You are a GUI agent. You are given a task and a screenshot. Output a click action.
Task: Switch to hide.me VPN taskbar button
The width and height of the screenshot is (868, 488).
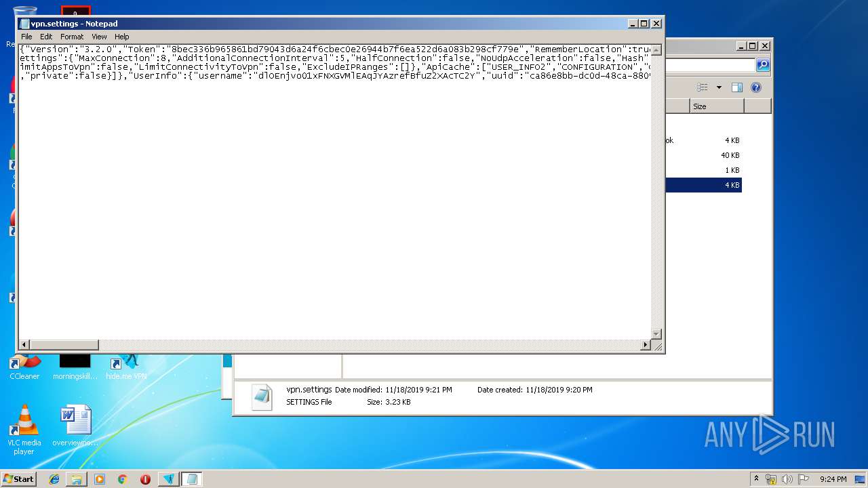[x=169, y=479]
